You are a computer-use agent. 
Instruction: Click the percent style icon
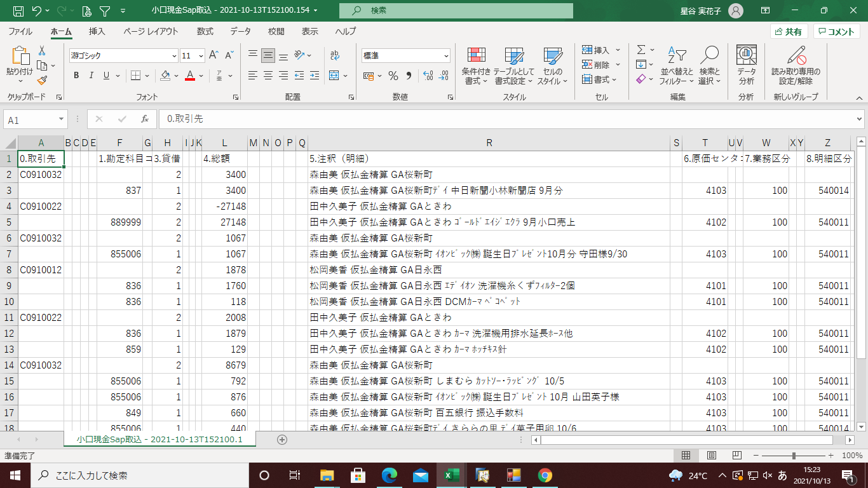pyautogui.click(x=393, y=76)
